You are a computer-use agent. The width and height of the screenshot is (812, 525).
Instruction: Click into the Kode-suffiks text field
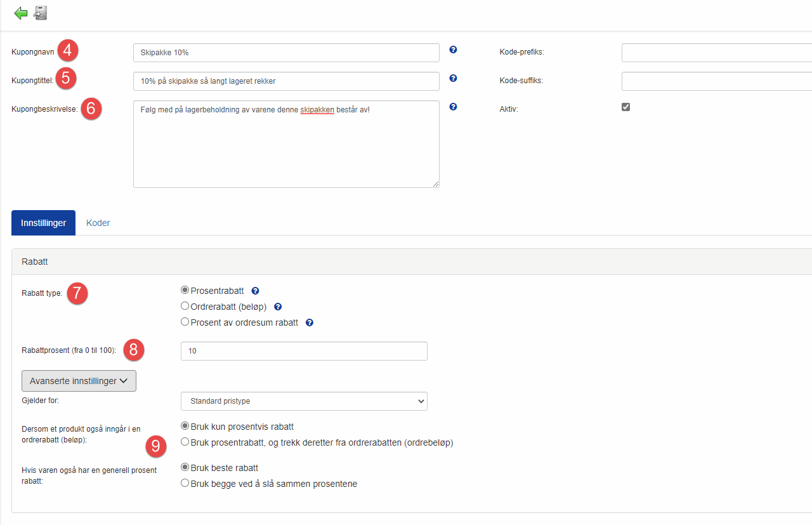[x=716, y=81]
